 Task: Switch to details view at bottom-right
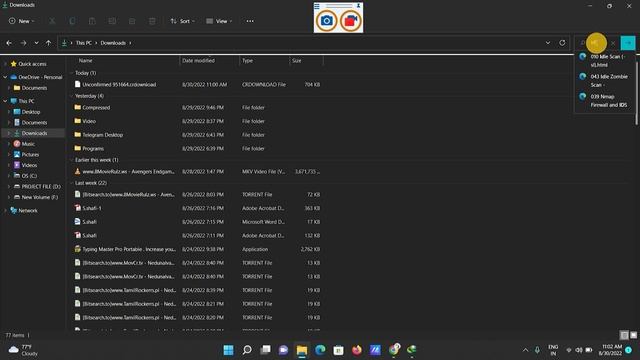pyautogui.click(x=624, y=335)
